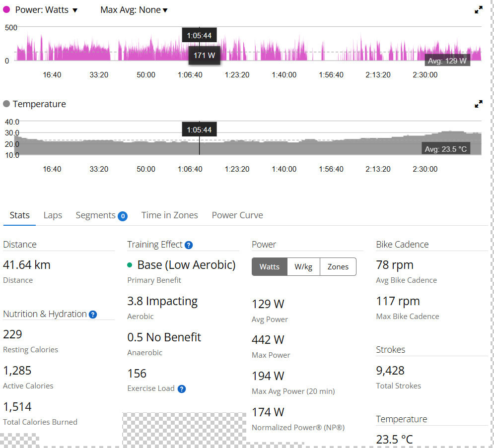The height and width of the screenshot is (448, 494).
Task: Switch to the Stats tab
Action: point(19,215)
